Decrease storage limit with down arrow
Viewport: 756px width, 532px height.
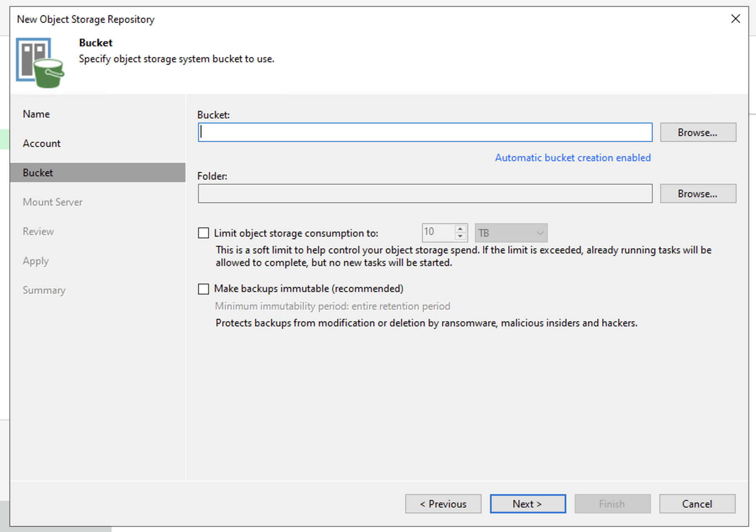click(x=460, y=237)
